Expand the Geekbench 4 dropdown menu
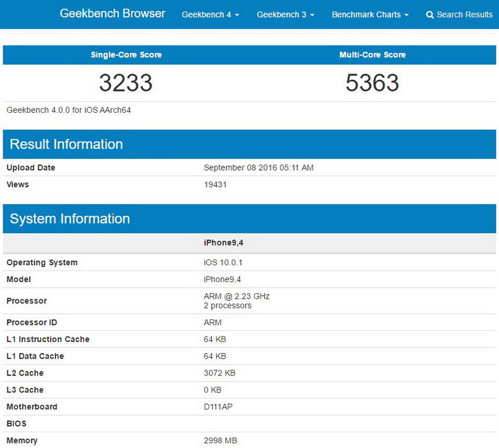 click(x=211, y=14)
